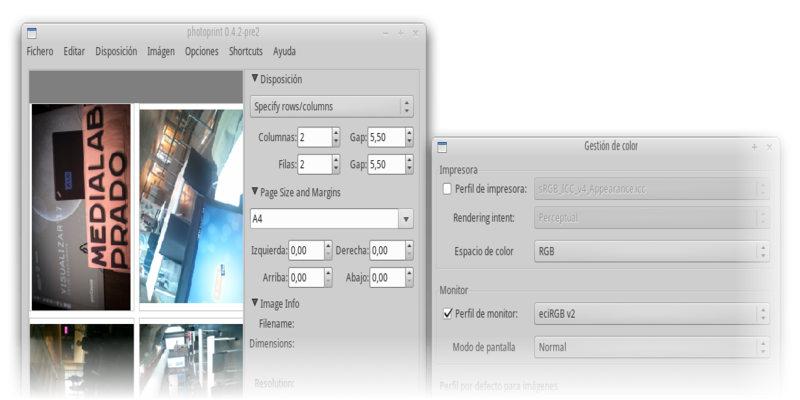This screenshot has height=400, width=800.
Task: Minimize the photoprint window
Action: coord(386,33)
